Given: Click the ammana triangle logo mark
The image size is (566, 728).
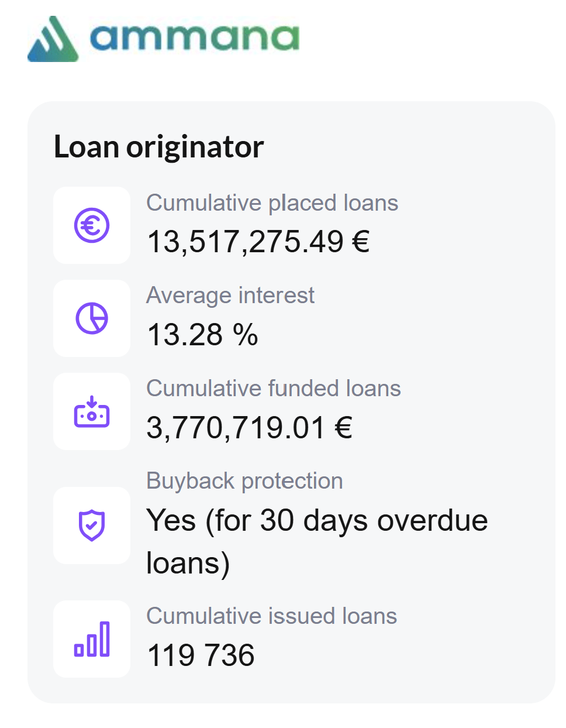Looking at the screenshot, I should (53, 40).
